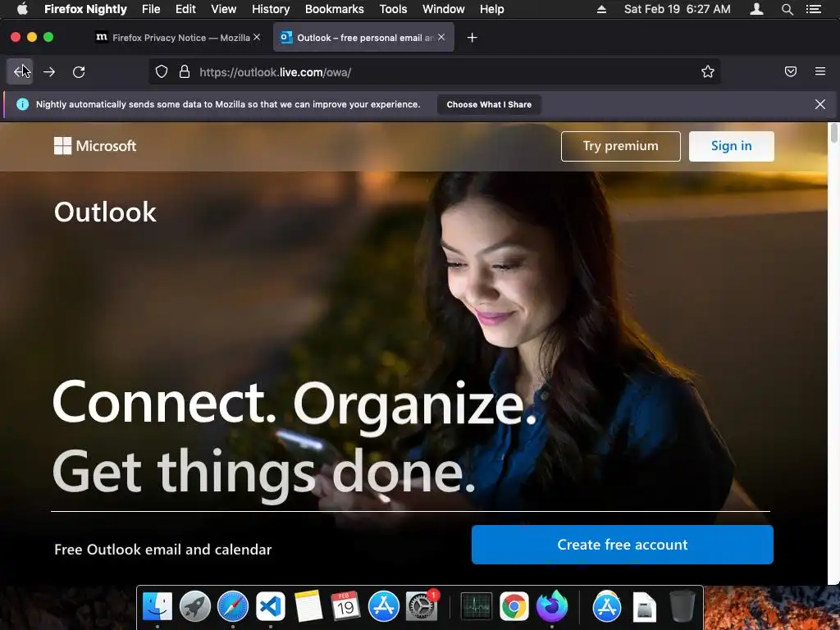
Task: Click Choose What I Share button
Action: tap(489, 104)
